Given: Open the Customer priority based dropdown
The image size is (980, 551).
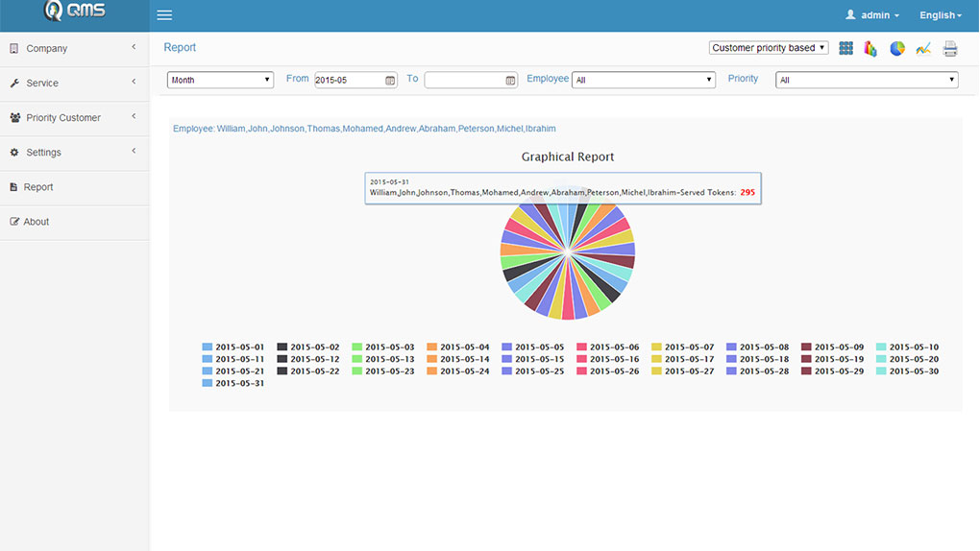Looking at the screenshot, I should [x=769, y=48].
